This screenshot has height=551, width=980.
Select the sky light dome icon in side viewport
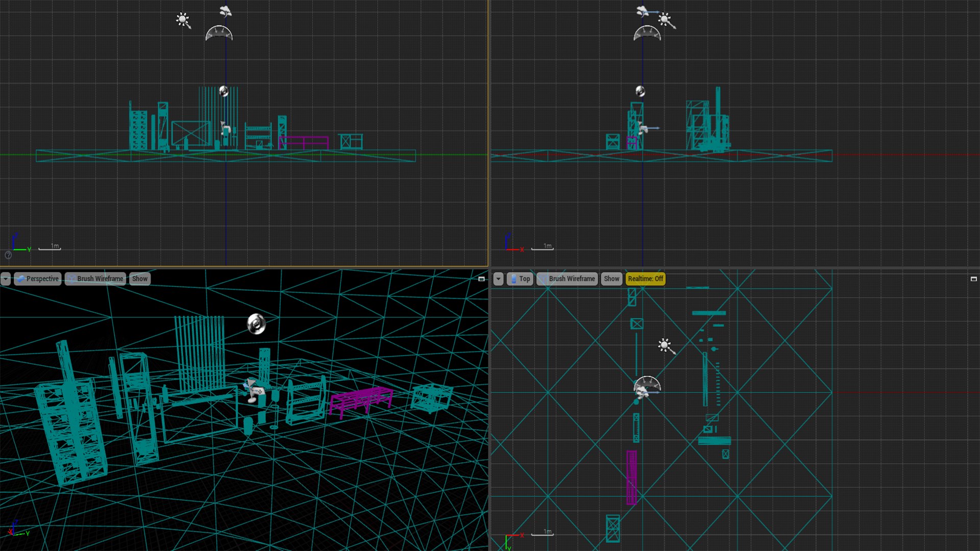pyautogui.click(x=219, y=33)
